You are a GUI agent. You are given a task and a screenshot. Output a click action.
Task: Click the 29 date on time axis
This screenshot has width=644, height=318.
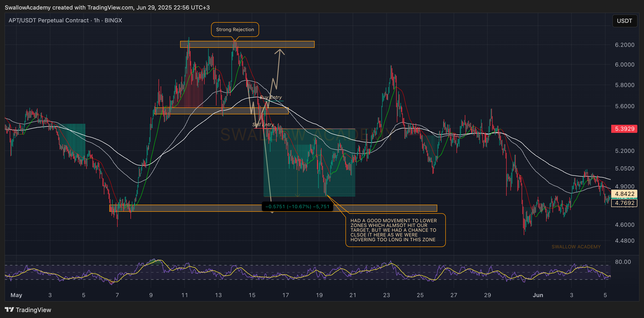pos(487,295)
